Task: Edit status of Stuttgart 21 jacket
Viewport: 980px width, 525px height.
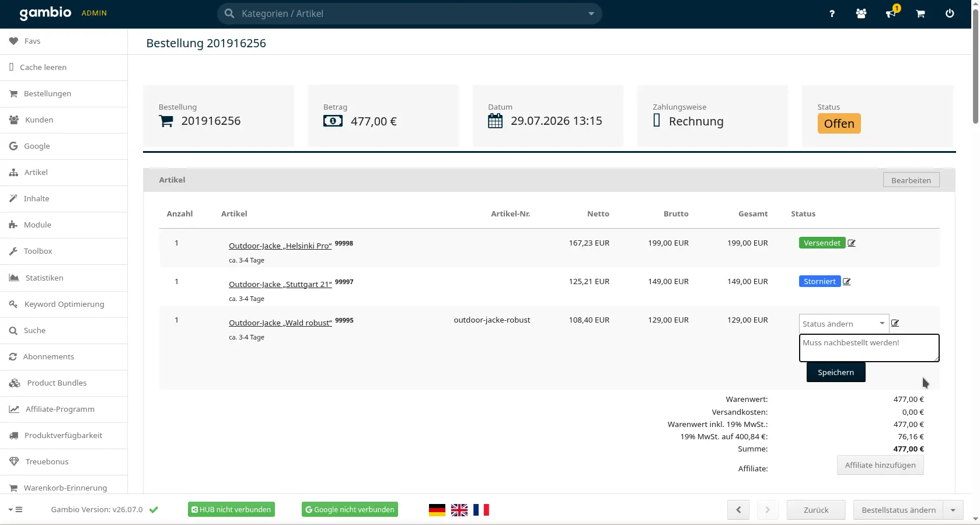Action: (x=847, y=282)
